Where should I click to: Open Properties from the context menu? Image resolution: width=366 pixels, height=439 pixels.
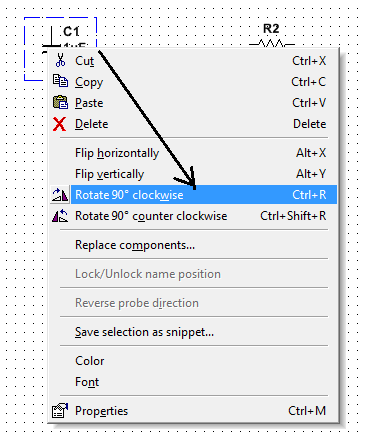pos(193,411)
